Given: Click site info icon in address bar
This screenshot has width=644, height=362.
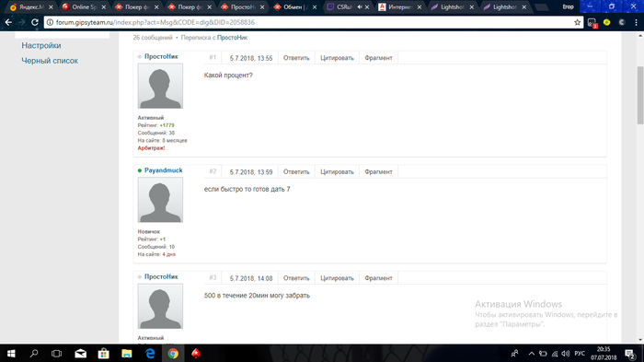Looking at the screenshot, I should (x=50, y=22).
